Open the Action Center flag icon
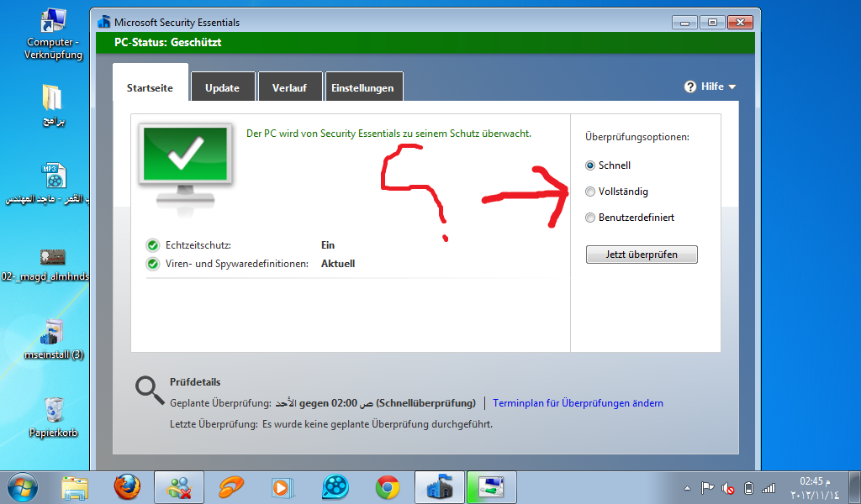 pos(707,487)
